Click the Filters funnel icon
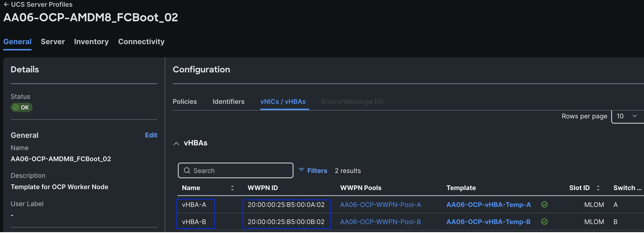The image size is (644, 234). [301, 170]
